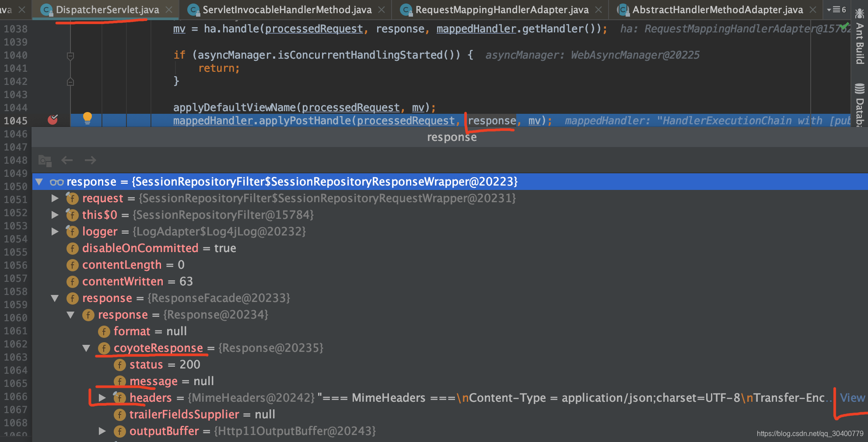The height and width of the screenshot is (442, 868).
Task: Select the trailerFieldsSupplier = null row
Action: click(450, 414)
